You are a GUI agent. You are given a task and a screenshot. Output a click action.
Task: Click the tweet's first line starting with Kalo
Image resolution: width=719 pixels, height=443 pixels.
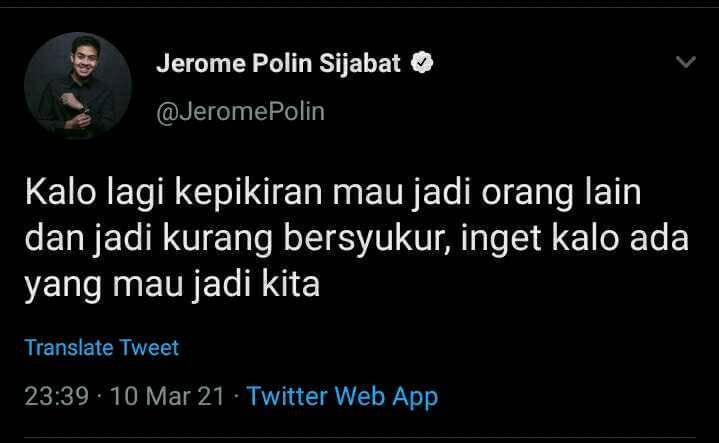point(333,193)
